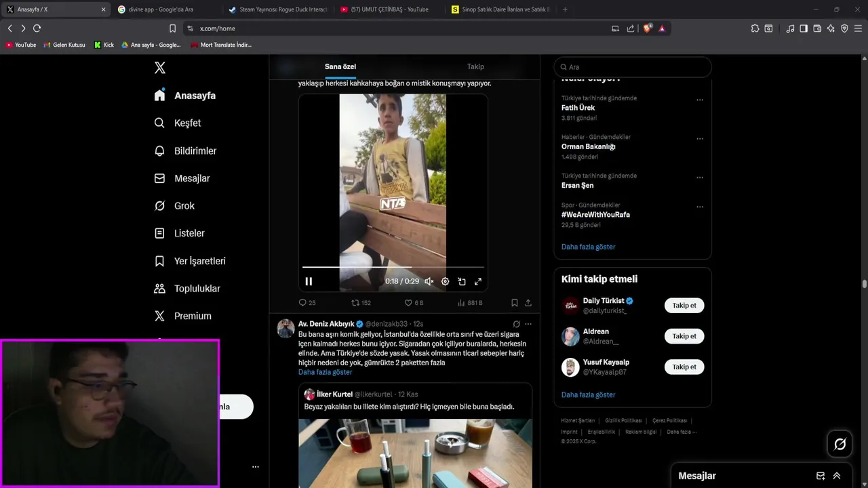Open the floating Grok button

[x=840, y=444]
